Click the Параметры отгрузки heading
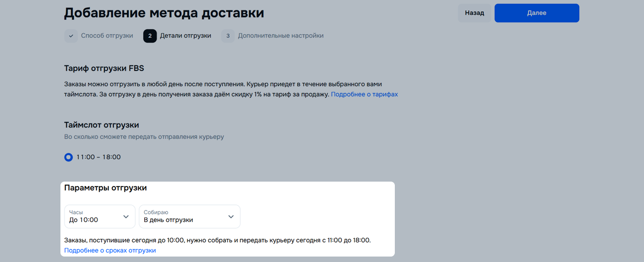Image resolution: width=644 pixels, height=262 pixels. (x=106, y=188)
